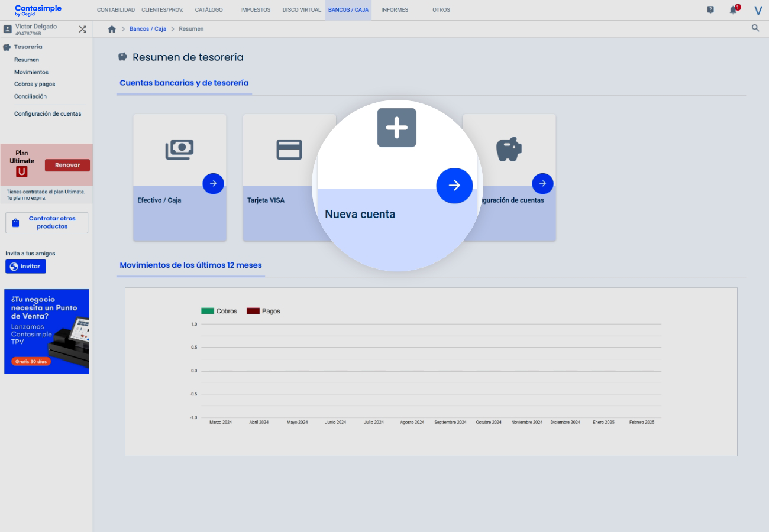Open the CLIENTES/PROV. menu
769x532 pixels.
click(x=162, y=10)
